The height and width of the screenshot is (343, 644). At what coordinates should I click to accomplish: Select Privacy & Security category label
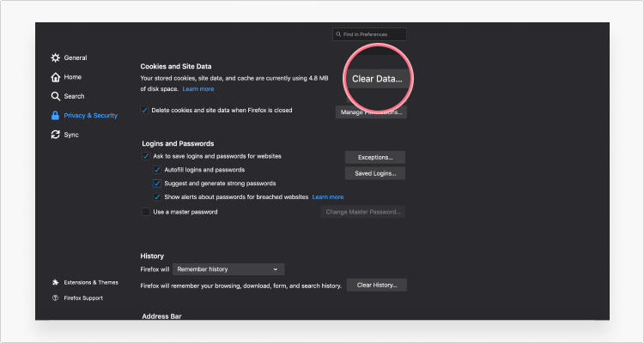[90, 116]
